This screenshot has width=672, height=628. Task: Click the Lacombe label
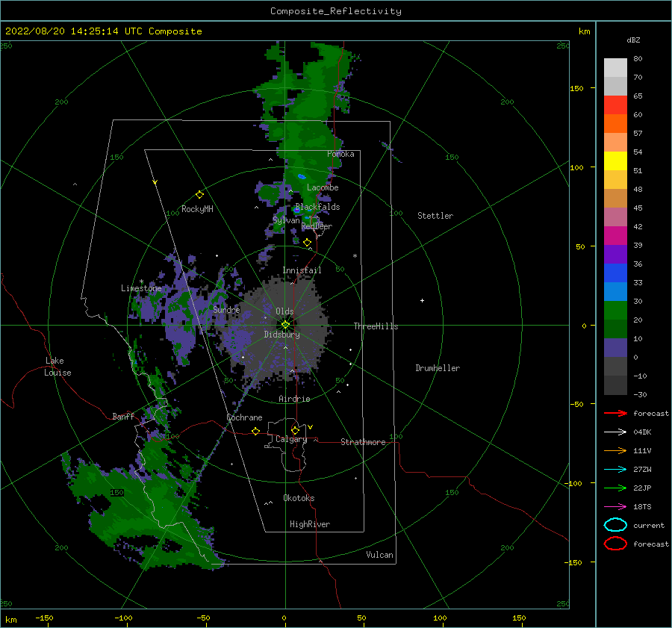[323, 187]
